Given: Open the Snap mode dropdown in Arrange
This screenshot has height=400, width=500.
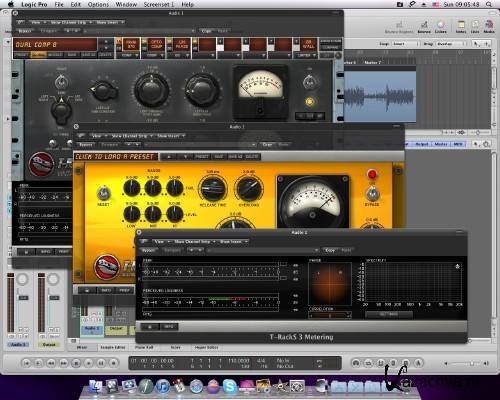Looking at the screenshot, I should pyautogui.click(x=406, y=44).
